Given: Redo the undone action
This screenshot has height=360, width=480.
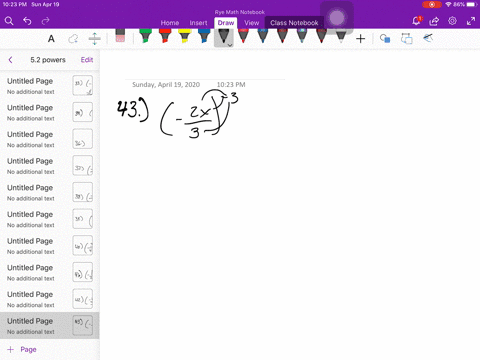Looking at the screenshot, I should pos(45,21).
